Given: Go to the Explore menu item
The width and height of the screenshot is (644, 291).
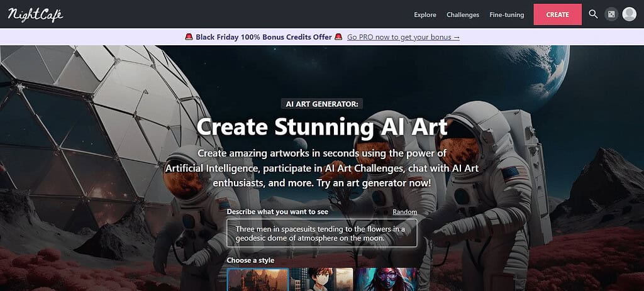Looking at the screenshot, I should coord(425,15).
